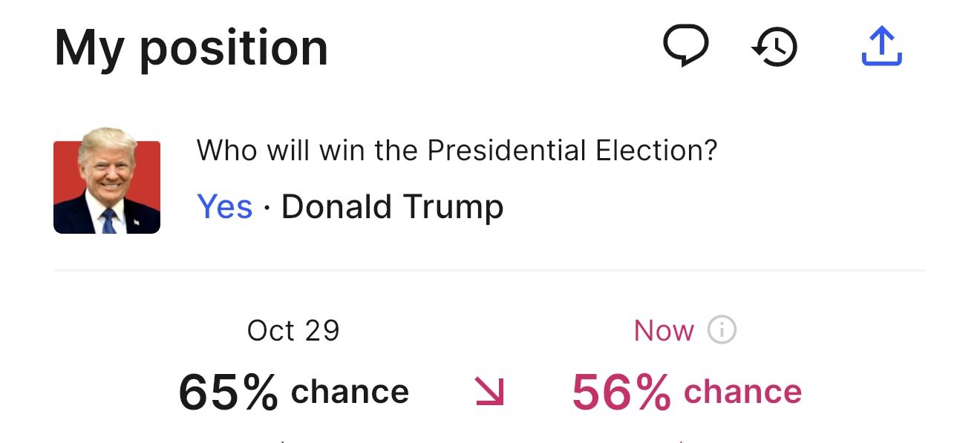
Task: Click the word chance beside 65%
Action: coord(350,392)
